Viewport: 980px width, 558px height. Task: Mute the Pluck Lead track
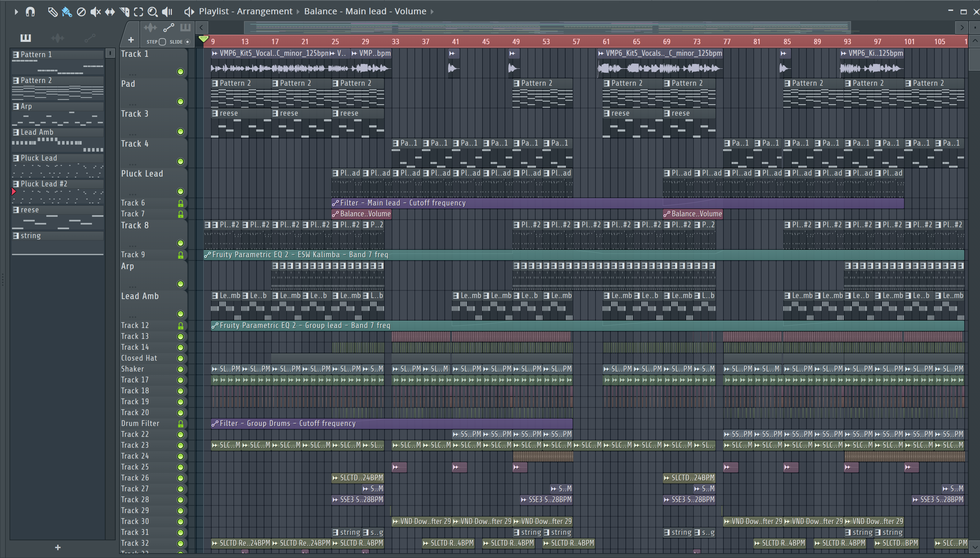[x=180, y=191]
